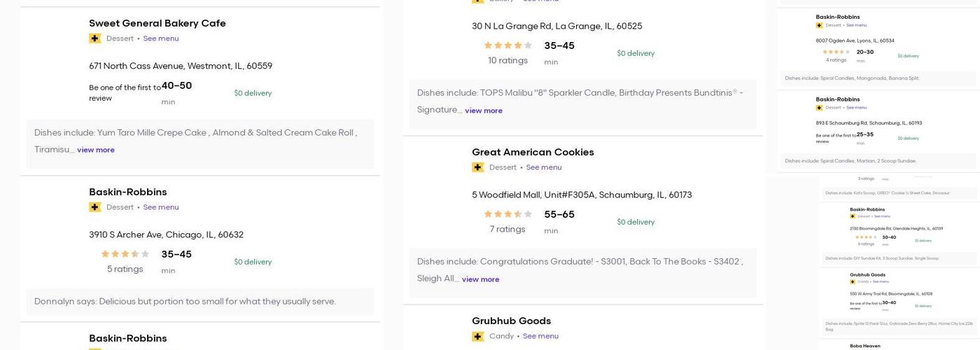980x350 pixels.
Task: Expand 'view more' after TOPS Malibu Sparkler Candle dishes
Action: [484, 111]
